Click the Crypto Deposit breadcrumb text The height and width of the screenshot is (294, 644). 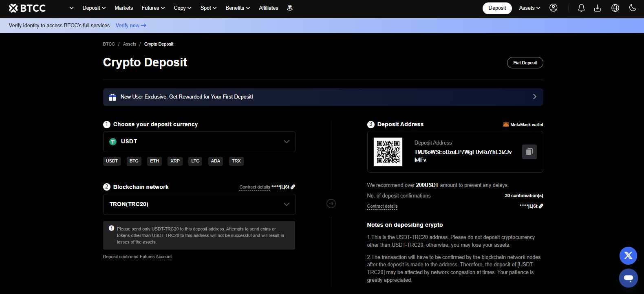159,44
